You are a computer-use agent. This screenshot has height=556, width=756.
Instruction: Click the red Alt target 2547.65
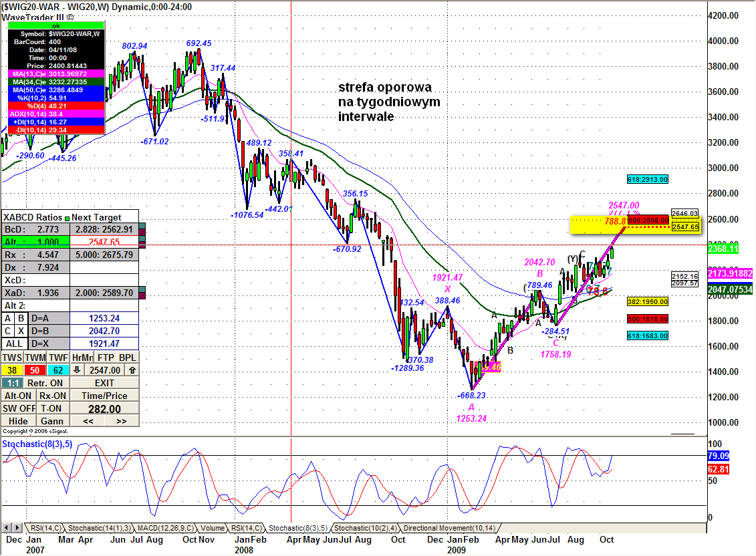[104, 242]
